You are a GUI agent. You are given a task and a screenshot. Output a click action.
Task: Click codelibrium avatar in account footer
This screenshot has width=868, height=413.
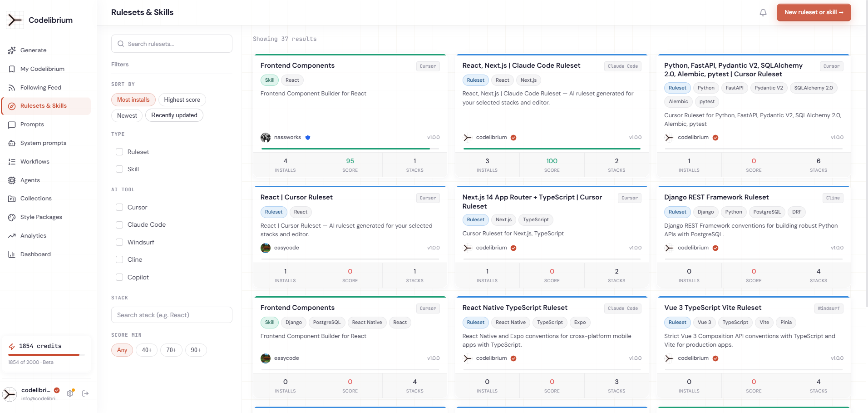(x=10, y=394)
